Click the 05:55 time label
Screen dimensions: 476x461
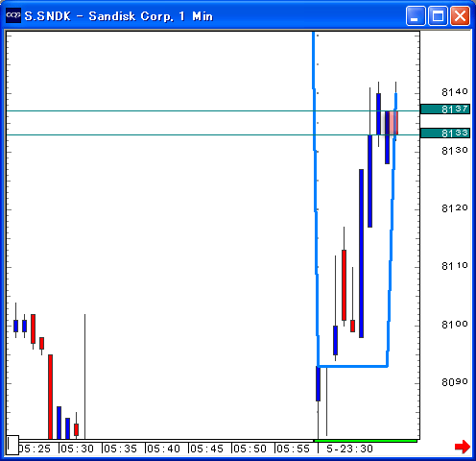294,449
